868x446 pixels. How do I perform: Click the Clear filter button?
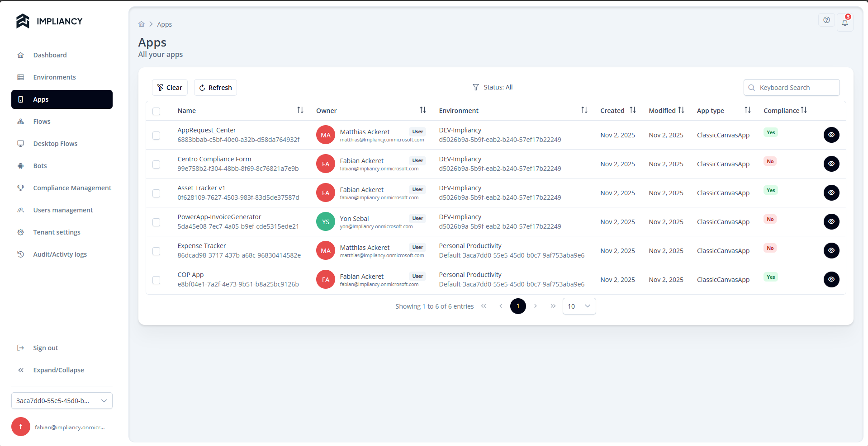(170, 87)
